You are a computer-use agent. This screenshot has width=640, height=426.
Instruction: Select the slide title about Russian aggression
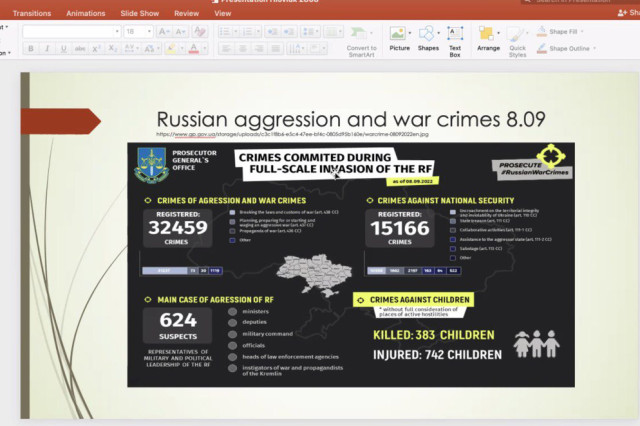click(351, 120)
